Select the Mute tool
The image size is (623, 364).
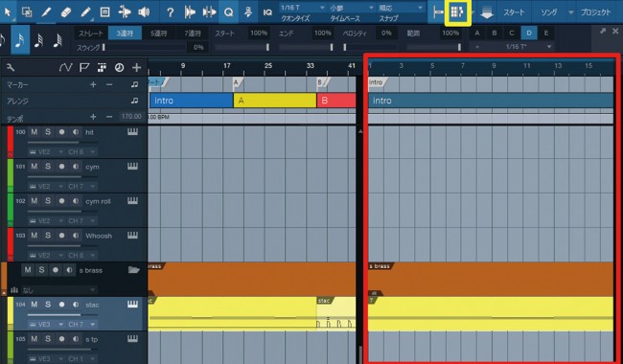click(x=104, y=11)
